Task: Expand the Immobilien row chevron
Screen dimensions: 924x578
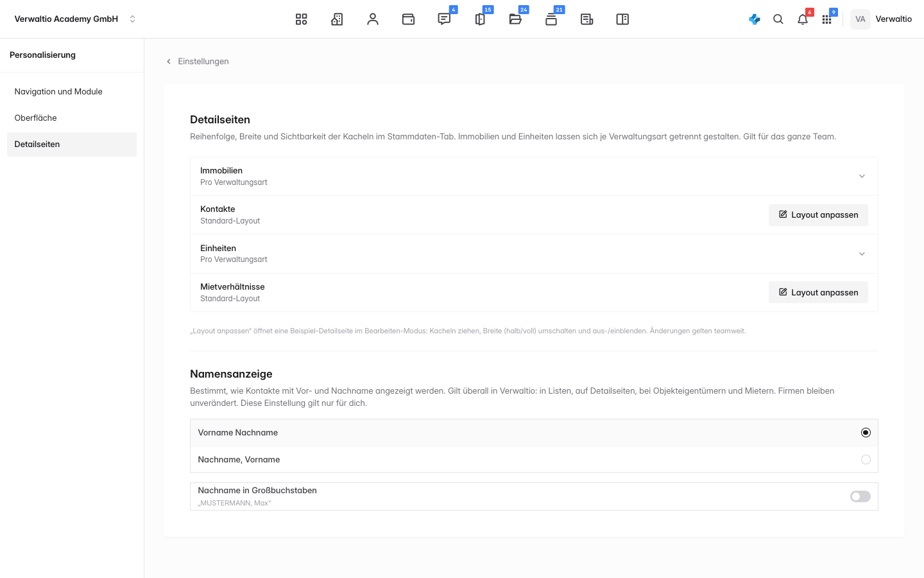Action: pos(862,177)
